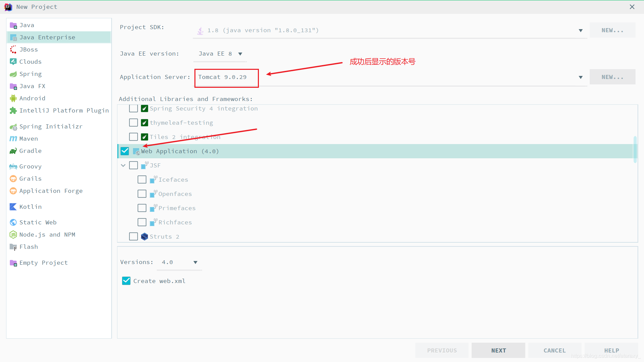This screenshot has width=644, height=362.
Task: Click the Flash folder icon
Action: coord(13,247)
